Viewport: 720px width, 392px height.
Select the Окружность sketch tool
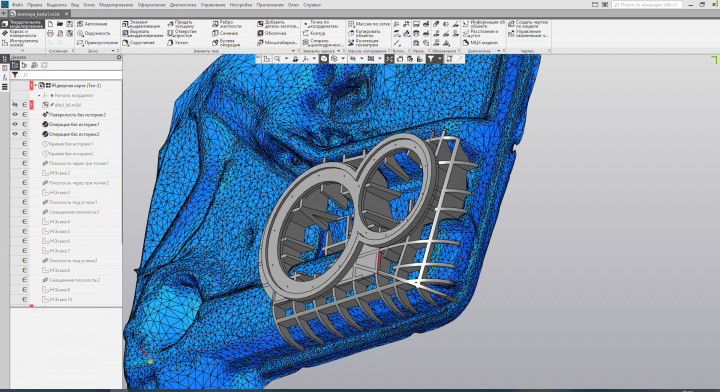coord(94,34)
